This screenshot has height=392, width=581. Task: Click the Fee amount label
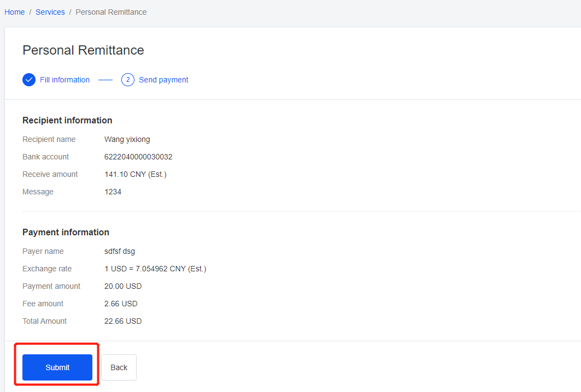point(43,304)
